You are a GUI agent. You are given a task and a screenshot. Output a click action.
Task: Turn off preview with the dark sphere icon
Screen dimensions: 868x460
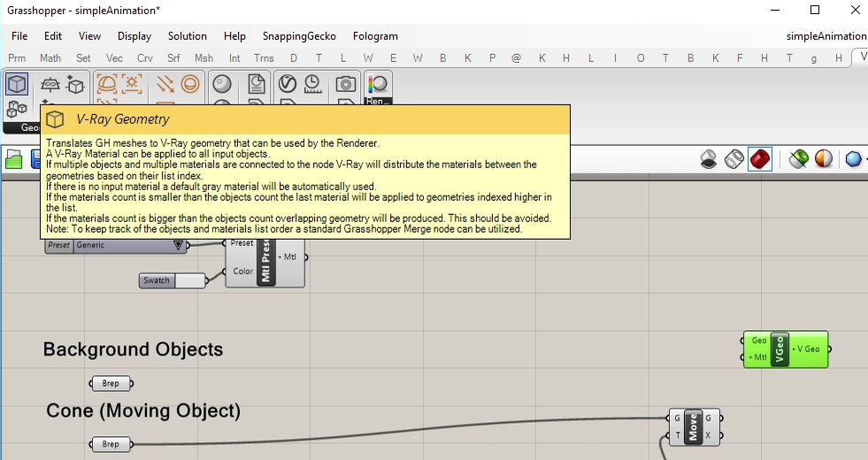(x=709, y=159)
